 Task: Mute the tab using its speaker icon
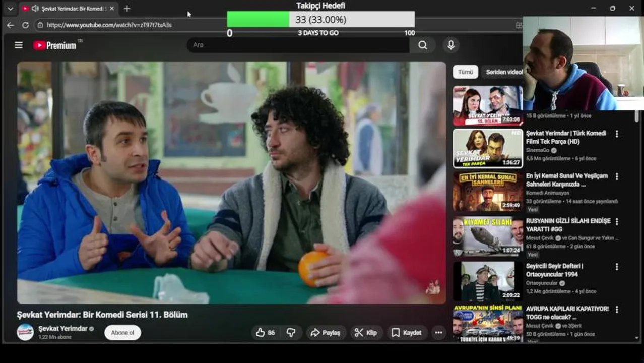(x=35, y=9)
